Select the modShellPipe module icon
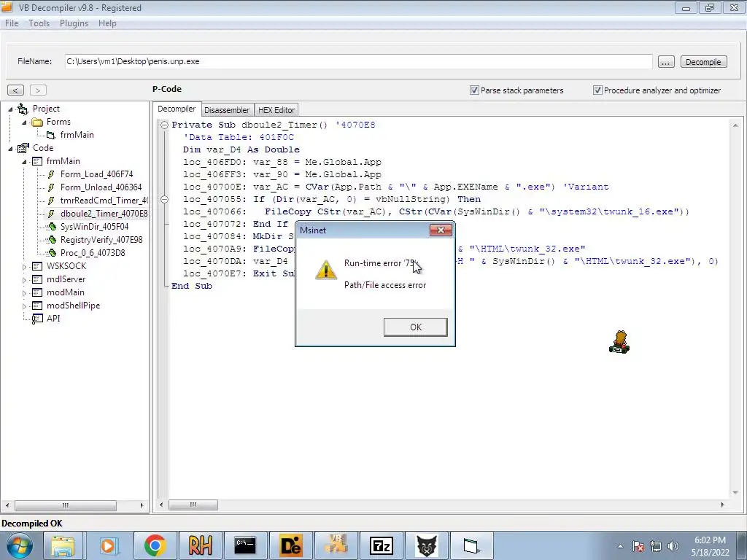This screenshot has height=560, width=747. click(37, 306)
